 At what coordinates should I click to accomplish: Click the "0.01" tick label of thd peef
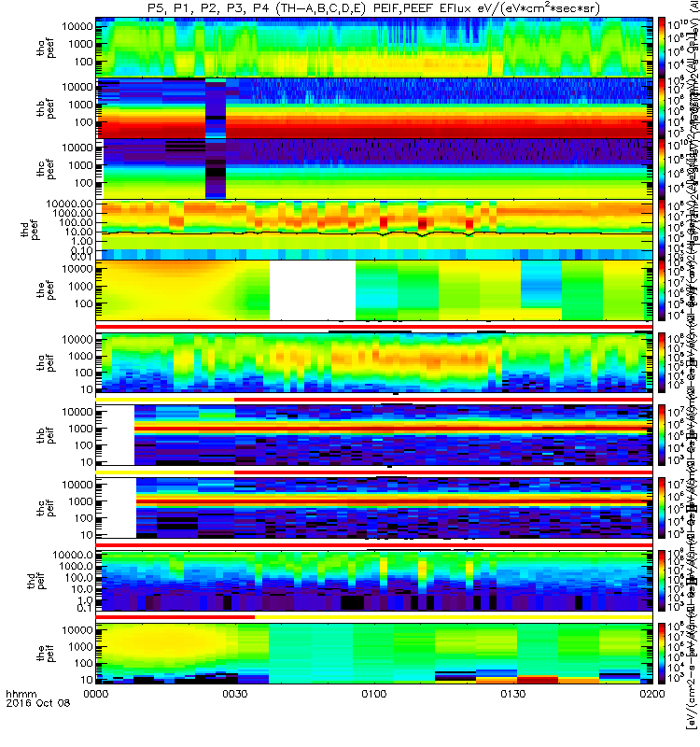(x=81, y=257)
